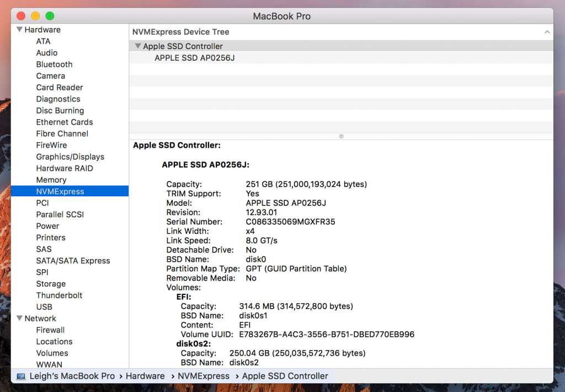Open the Thunderbolt section
The height and width of the screenshot is (392, 565).
pos(59,295)
